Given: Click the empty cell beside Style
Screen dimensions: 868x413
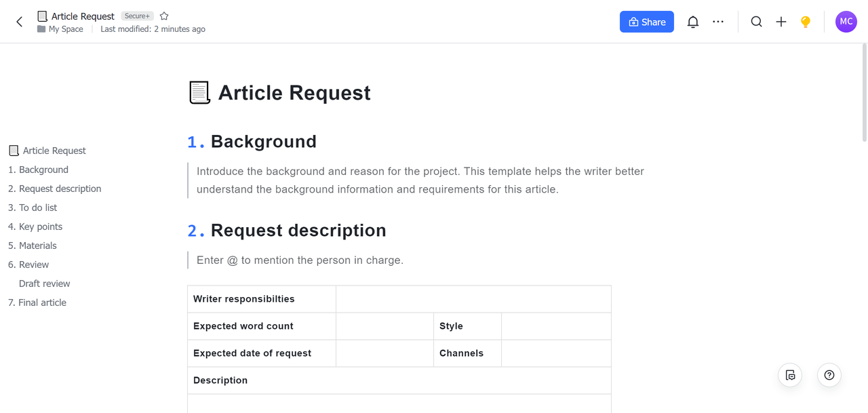Looking at the screenshot, I should (556, 326).
